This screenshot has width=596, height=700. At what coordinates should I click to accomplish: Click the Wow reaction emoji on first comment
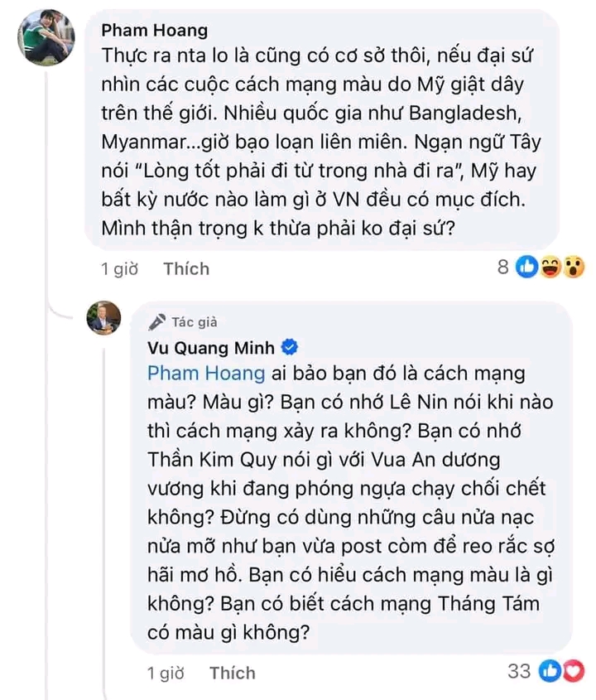pos(572,267)
